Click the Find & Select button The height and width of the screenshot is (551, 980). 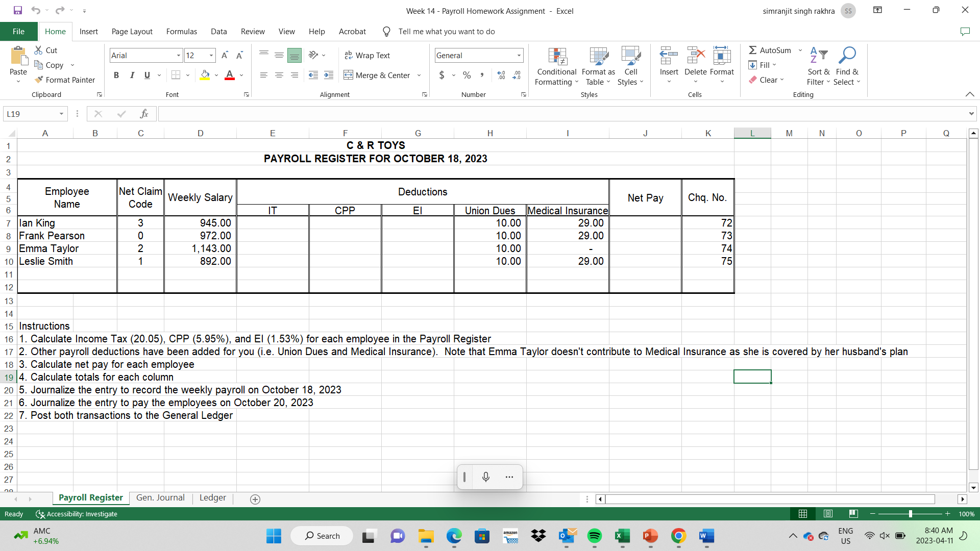(847, 65)
